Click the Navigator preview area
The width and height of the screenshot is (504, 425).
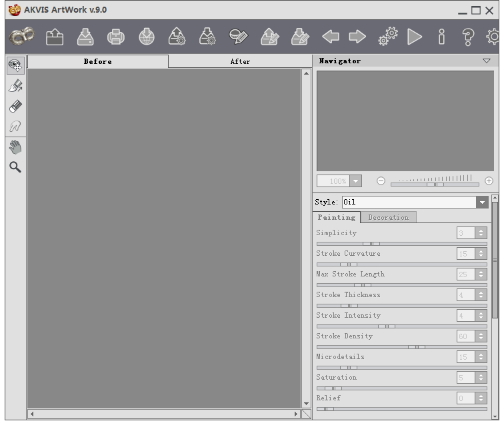(405, 121)
